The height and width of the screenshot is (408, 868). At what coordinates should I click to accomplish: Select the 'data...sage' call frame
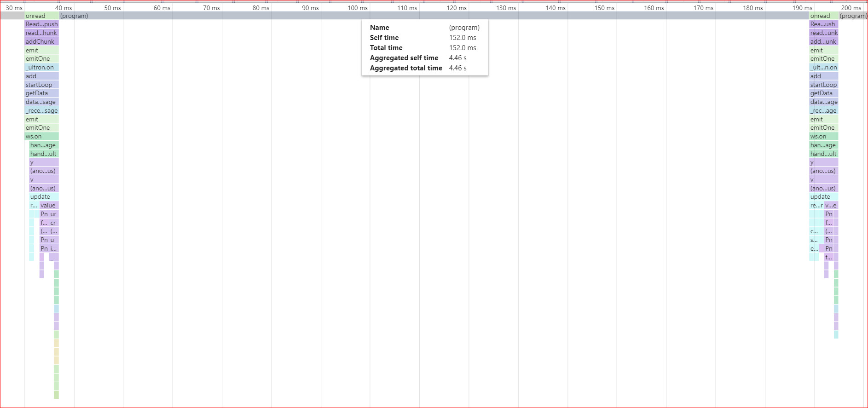point(42,102)
